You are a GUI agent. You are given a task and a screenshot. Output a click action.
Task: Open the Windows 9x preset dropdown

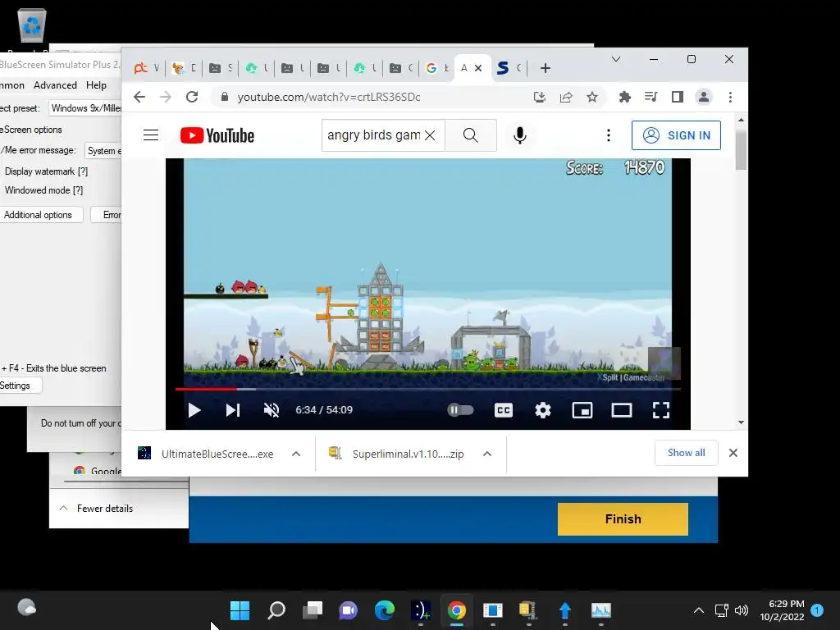click(85, 108)
